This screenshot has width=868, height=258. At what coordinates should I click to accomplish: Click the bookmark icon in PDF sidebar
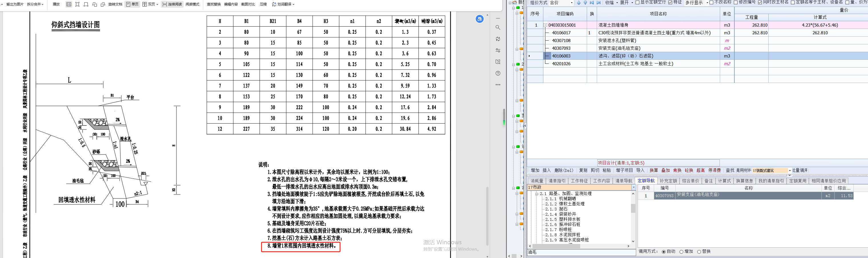click(498, 62)
